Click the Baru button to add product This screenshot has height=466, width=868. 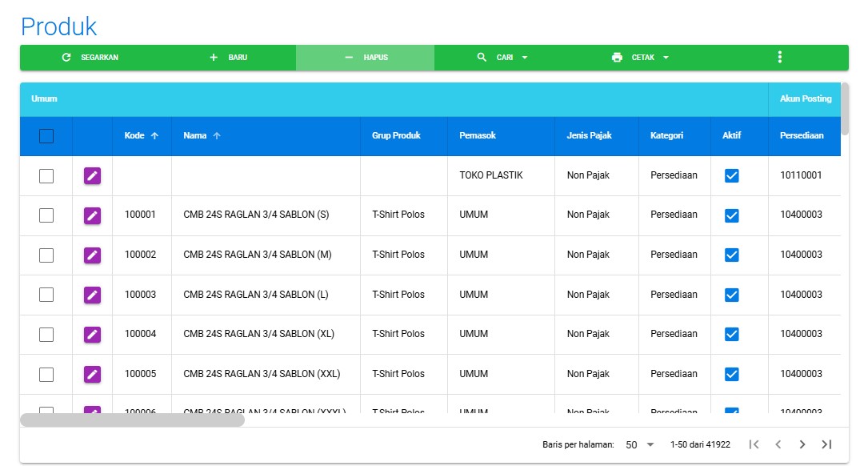point(228,58)
